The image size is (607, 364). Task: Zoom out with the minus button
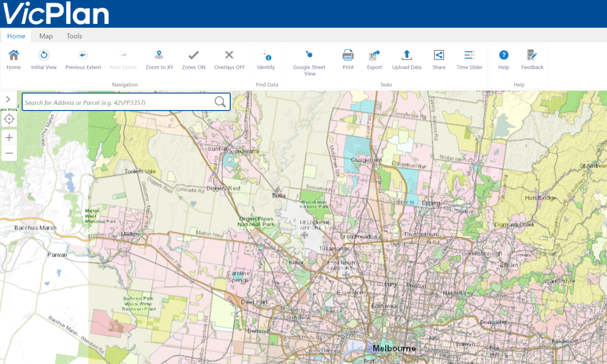[9, 153]
